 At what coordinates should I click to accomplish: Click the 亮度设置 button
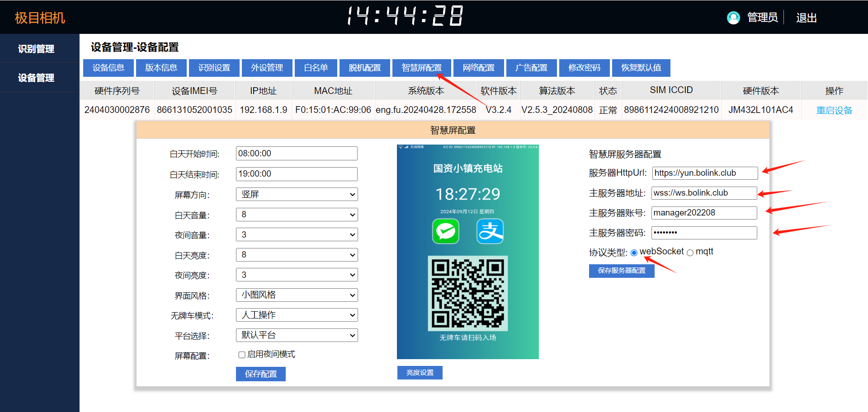coord(420,373)
